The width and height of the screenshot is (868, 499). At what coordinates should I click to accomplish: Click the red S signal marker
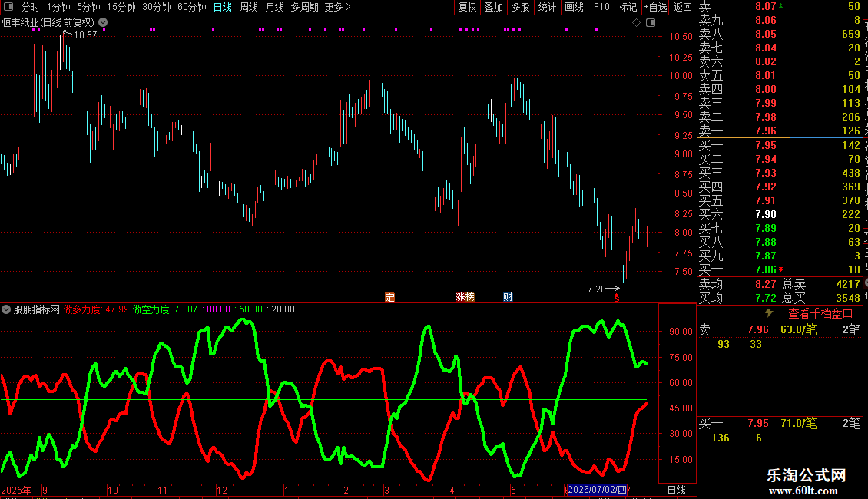pos(617,298)
